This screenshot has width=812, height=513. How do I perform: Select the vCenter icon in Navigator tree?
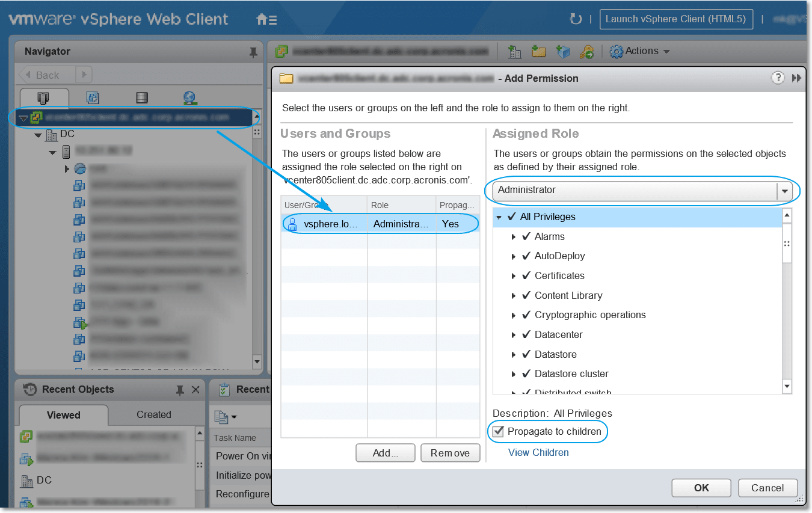coord(36,118)
